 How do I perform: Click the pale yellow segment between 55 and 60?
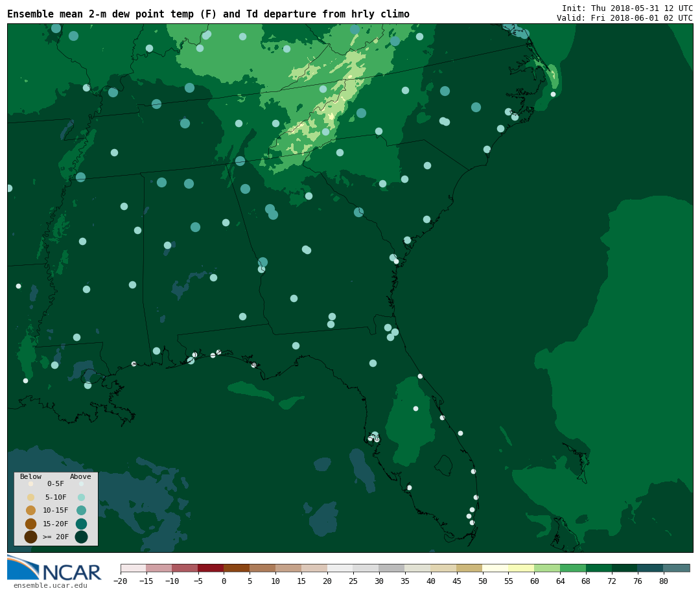tap(521, 568)
